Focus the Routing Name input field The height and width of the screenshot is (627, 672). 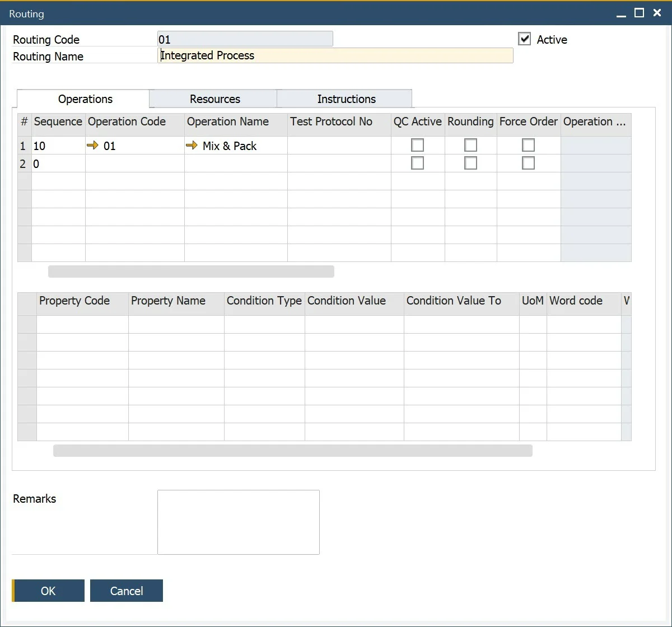(335, 55)
